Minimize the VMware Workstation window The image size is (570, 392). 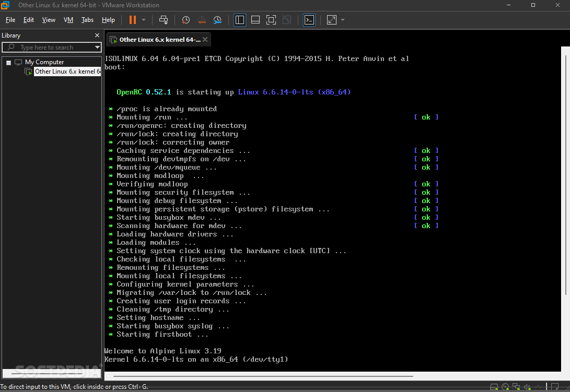508,5
